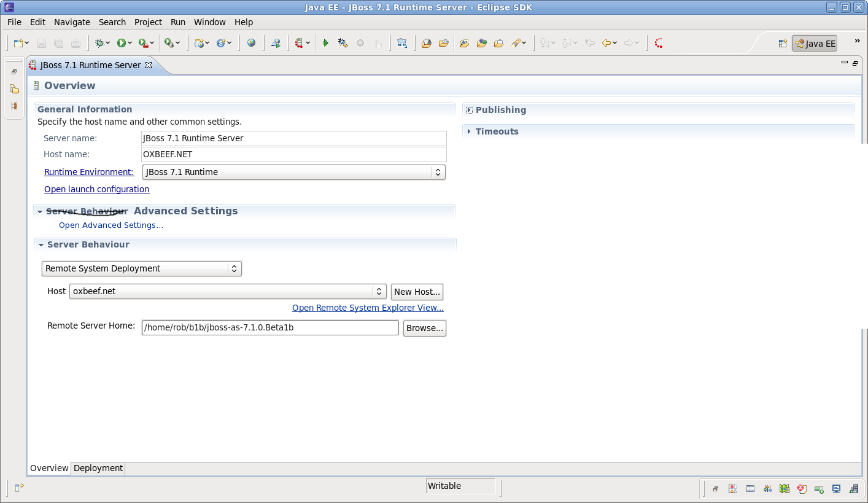Viewport: 868px width, 503px height.
Task: Click the New wizard toolbar icon
Action: tap(19, 43)
